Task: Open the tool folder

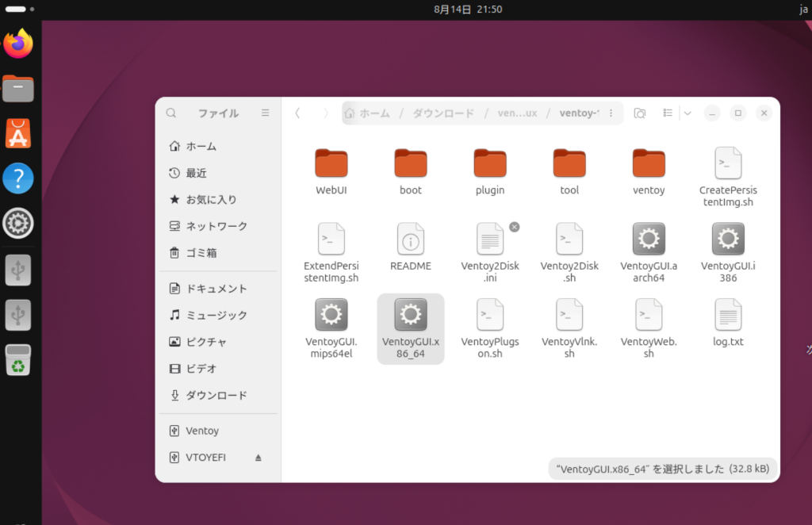Action: pos(569,172)
